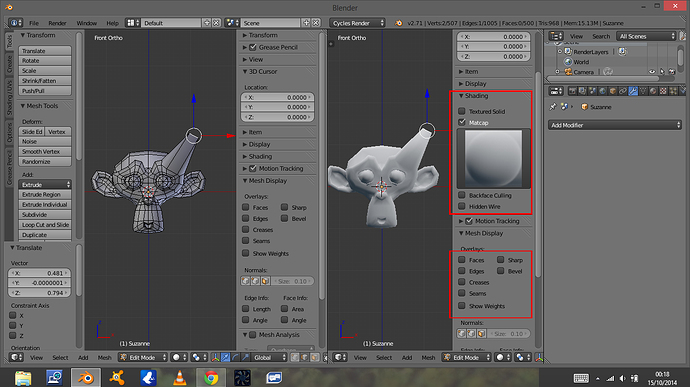The height and width of the screenshot is (387, 690).
Task: Open the outliner Search menu
Action: [601, 36]
